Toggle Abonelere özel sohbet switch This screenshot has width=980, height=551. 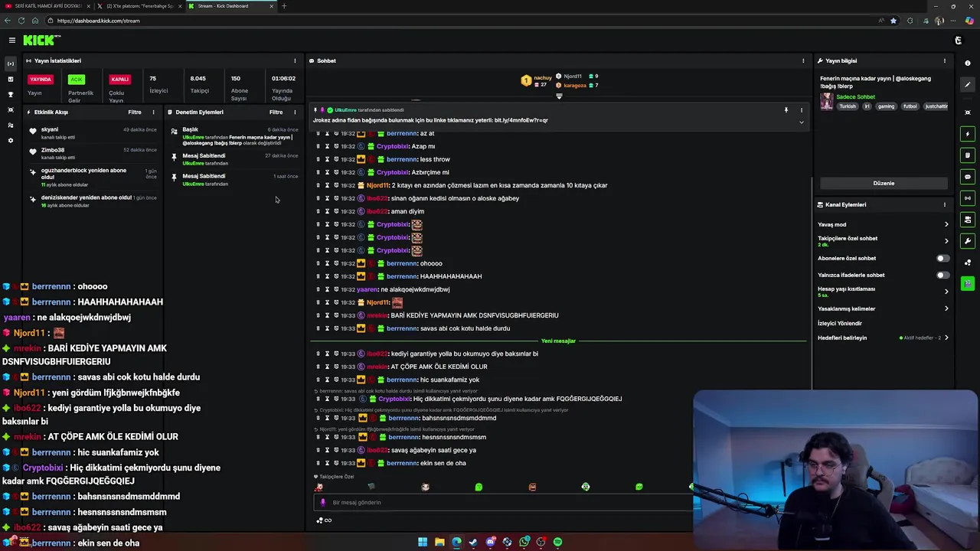(x=943, y=259)
